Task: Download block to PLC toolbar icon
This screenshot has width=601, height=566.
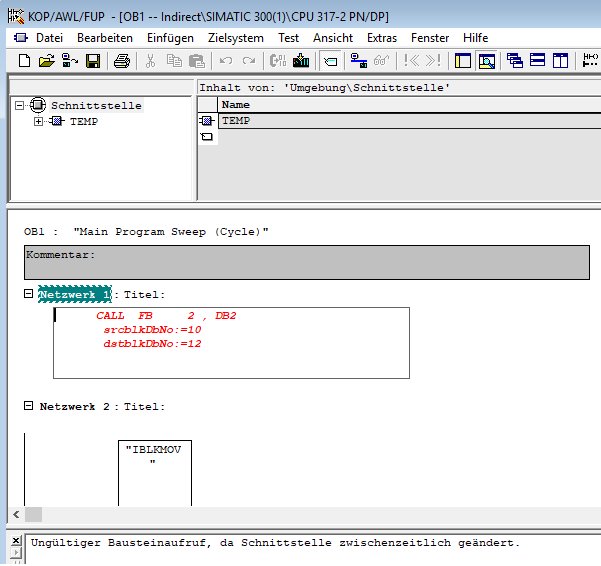Action: point(301,61)
